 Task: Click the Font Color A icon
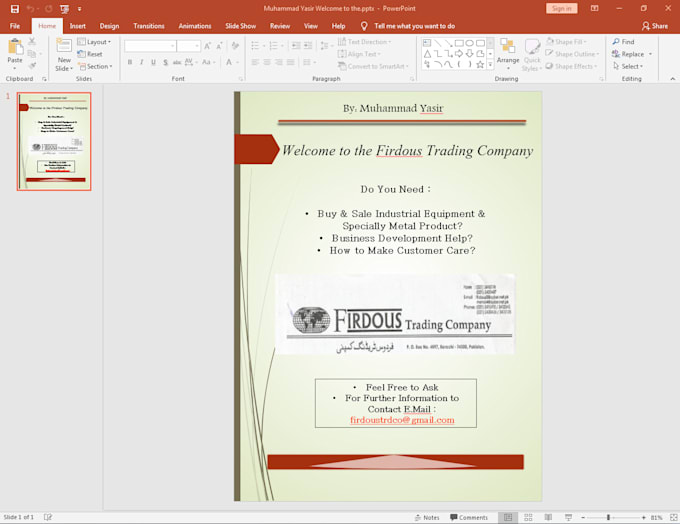pyautogui.click(x=229, y=62)
